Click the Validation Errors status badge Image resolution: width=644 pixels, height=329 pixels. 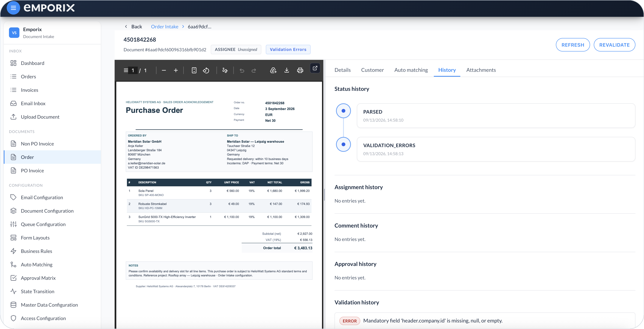[288, 49]
